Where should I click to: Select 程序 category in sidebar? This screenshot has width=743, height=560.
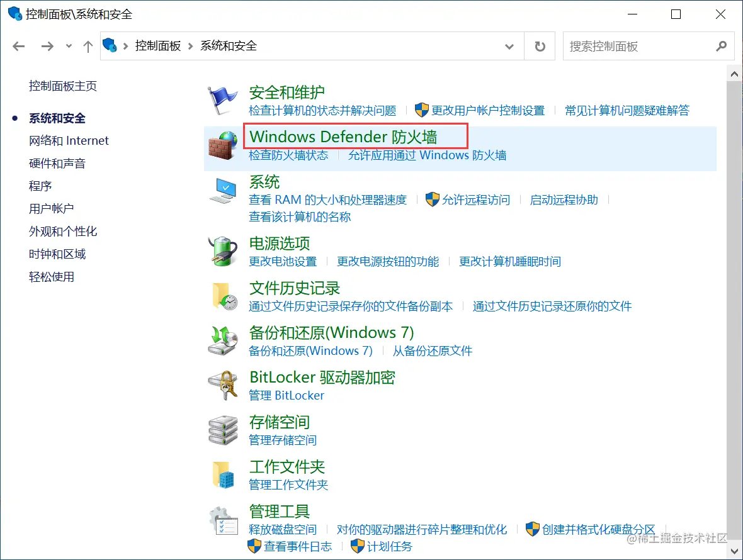tap(40, 186)
